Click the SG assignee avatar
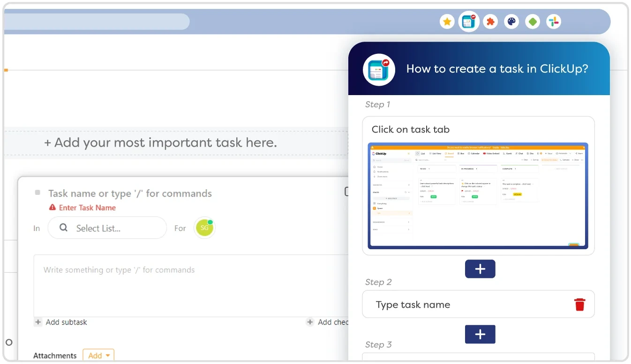 204,228
